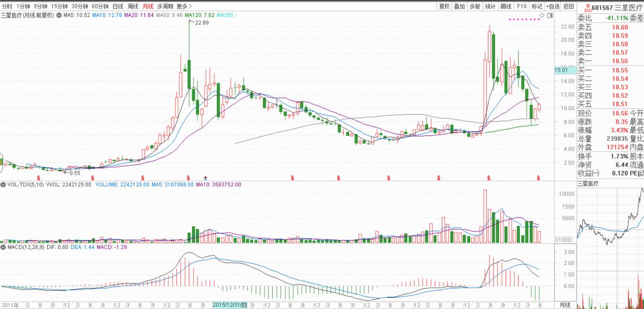Click the 0.55 low price annotation
Image resolution: width=644 pixels, height=309 pixels.
(75, 173)
